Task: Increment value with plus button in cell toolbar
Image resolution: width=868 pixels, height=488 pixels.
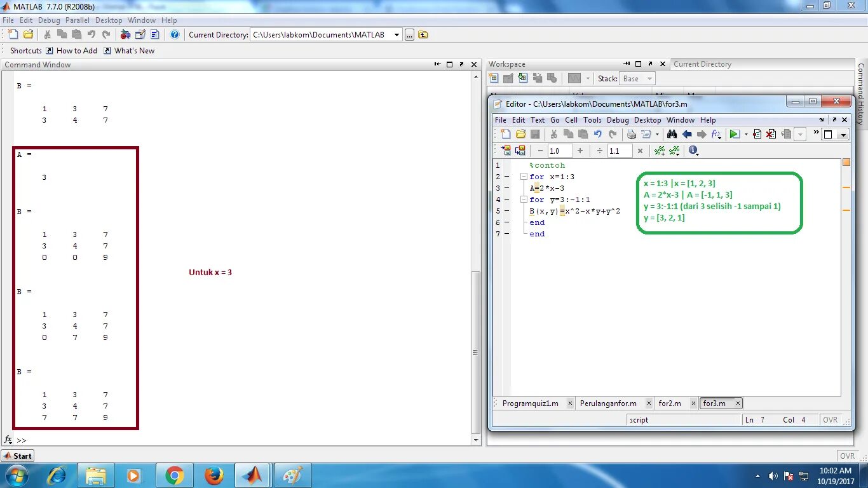Action: click(x=580, y=151)
